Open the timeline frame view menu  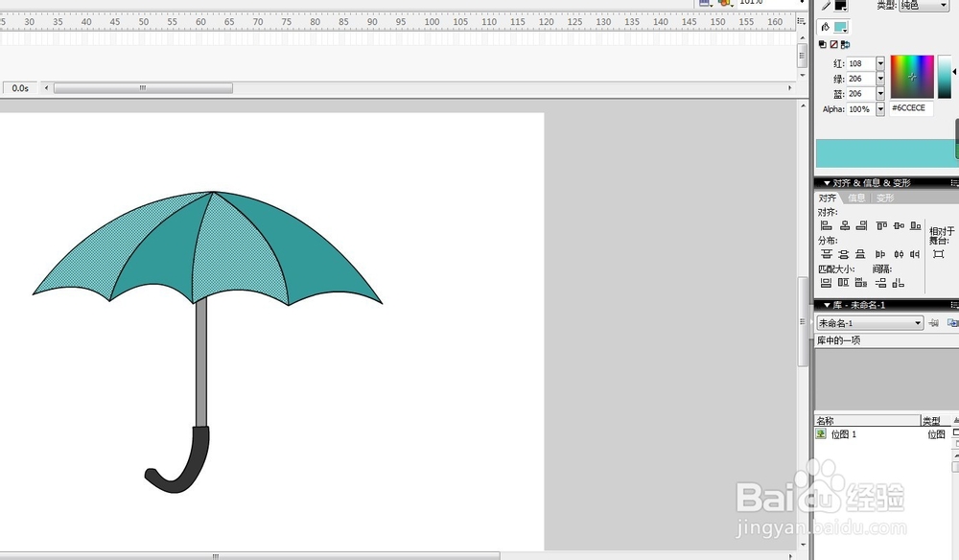click(801, 21)
